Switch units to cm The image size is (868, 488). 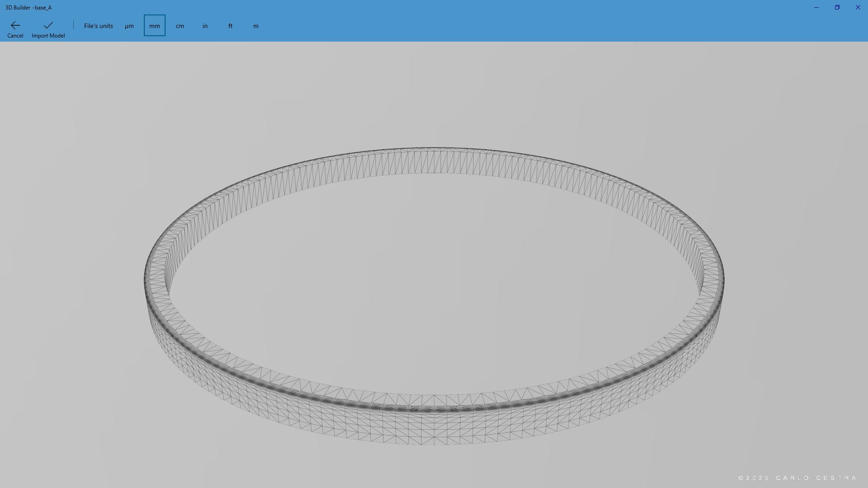[x=180, y=26]
